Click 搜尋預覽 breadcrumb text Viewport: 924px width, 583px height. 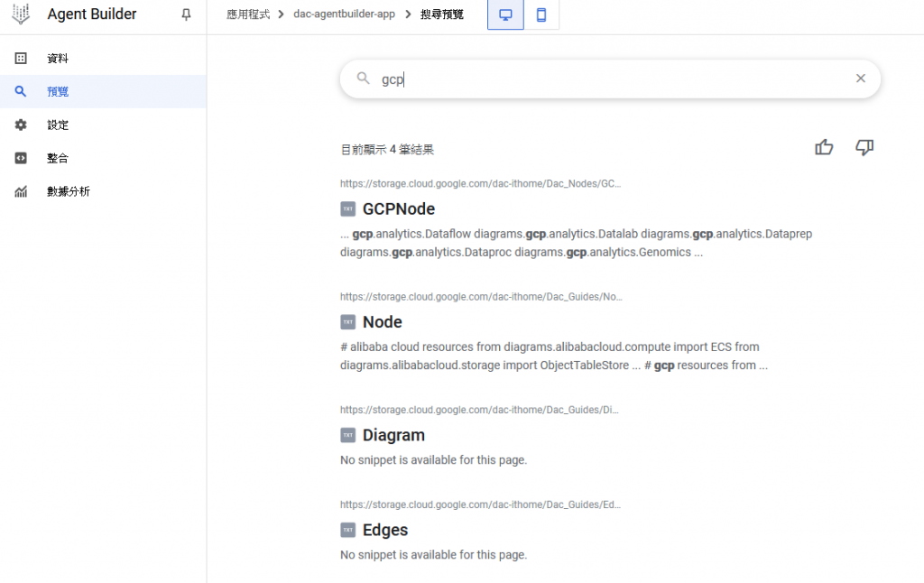click(x=442, y=14)
